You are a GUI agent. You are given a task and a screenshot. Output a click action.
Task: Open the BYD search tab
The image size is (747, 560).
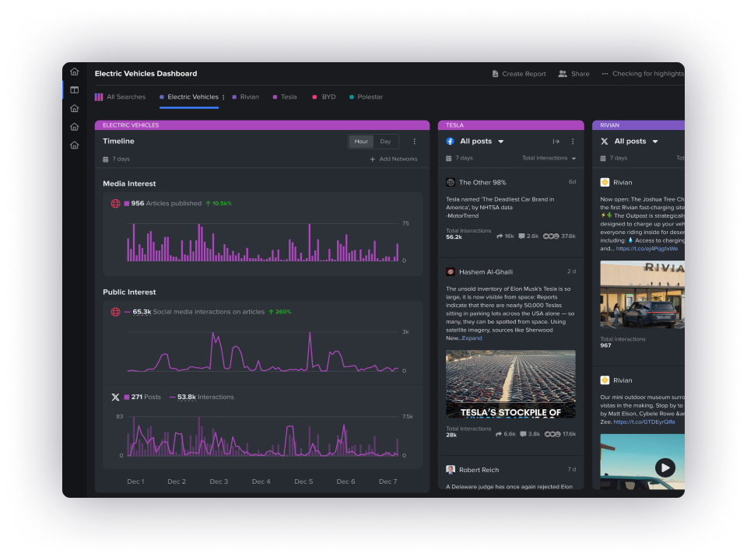328,97
